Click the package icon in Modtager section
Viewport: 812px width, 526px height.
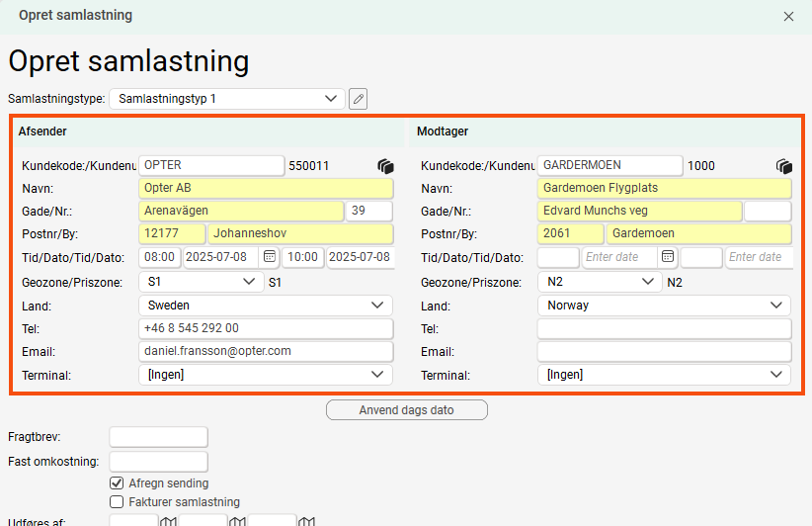[784, 166]
